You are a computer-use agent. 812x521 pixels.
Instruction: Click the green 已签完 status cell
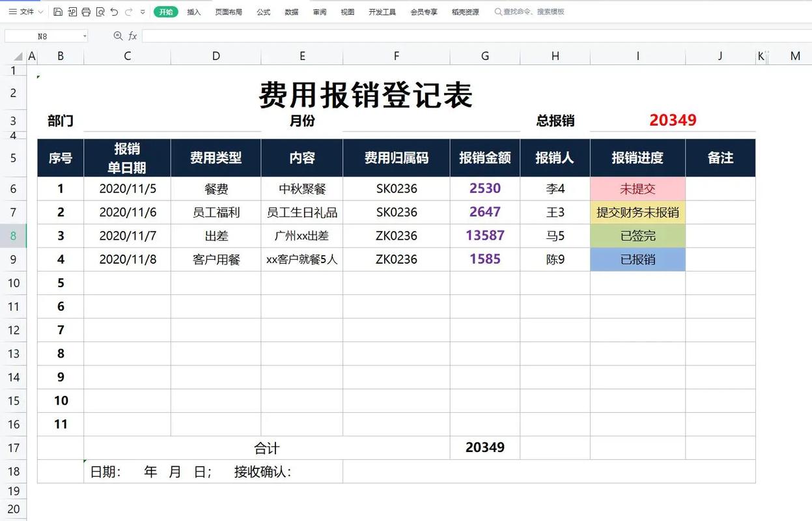(x=637, y=236)
